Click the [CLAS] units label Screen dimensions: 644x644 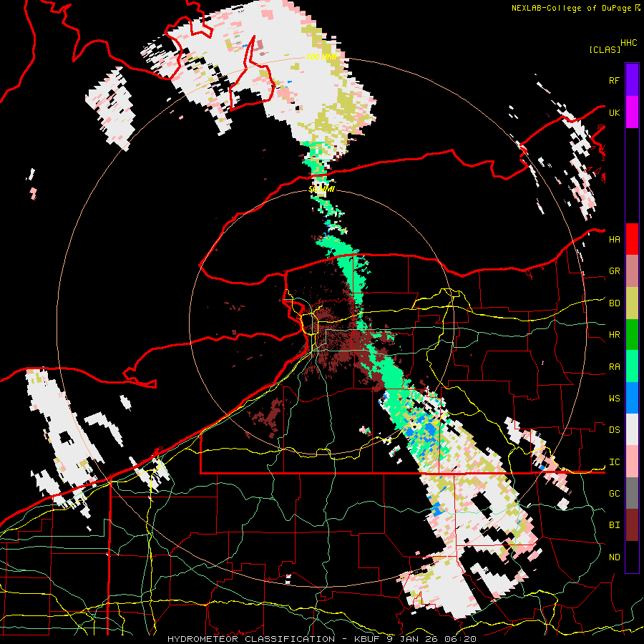[x=605, y=49]
